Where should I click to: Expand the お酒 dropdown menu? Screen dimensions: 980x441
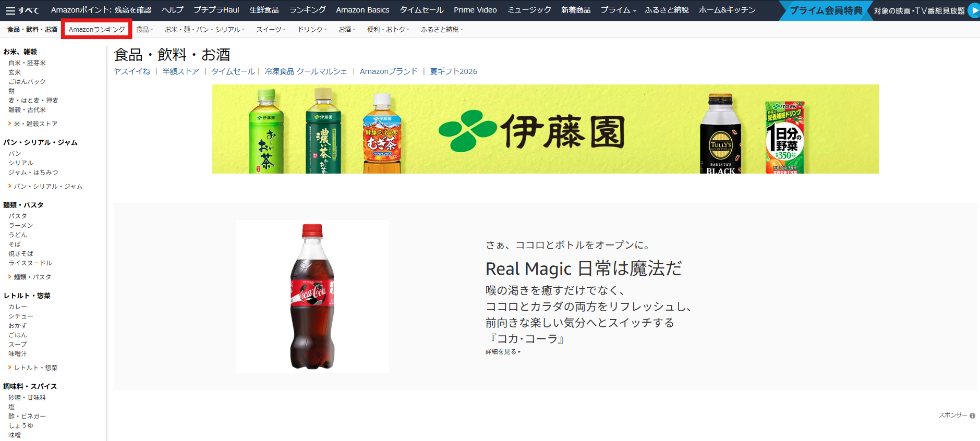347,30
